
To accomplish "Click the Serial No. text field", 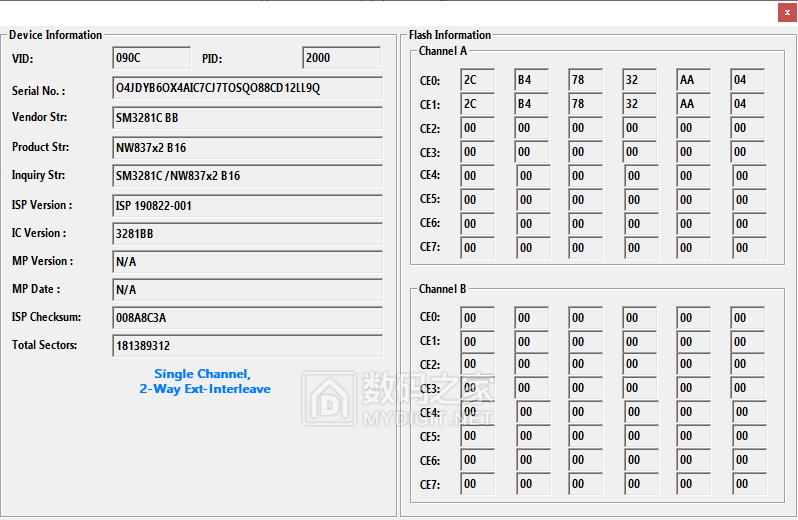I will coord(247,88).
